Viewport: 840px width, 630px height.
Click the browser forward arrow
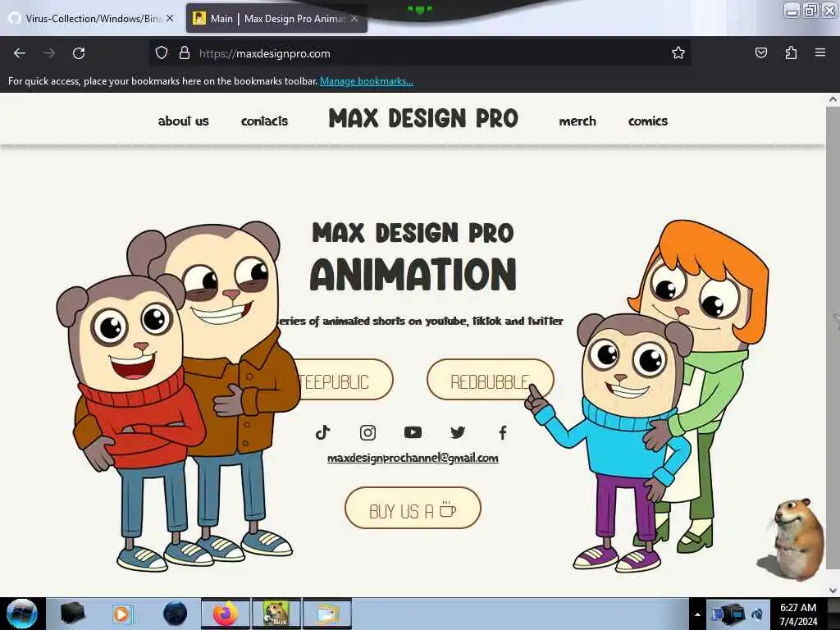click(x=49, y=53)
